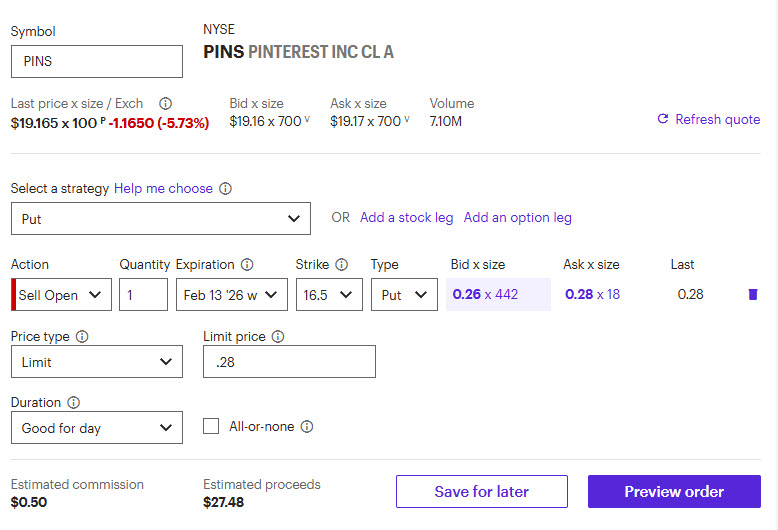This screenshot has height=530, width=778.
Task: Click the Save for later button
Action: (x=481, y=491)
